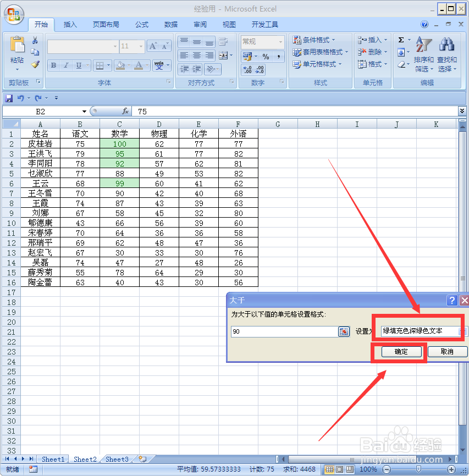Click the phonetic guide wén icon
Image resolution: width=469 pixels, height=476 pixels.
pyautogui.click(x=159, y=65)
